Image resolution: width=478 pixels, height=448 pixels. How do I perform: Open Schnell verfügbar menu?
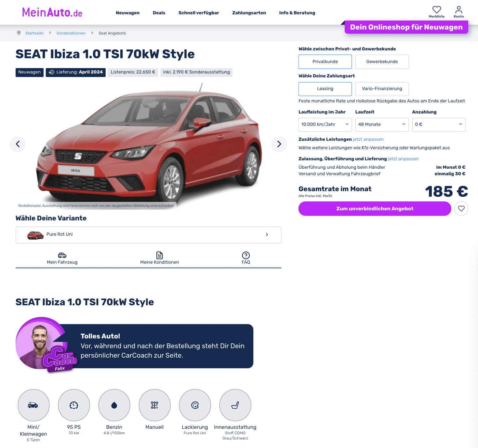pyautogui.click(x=199, y=13)
